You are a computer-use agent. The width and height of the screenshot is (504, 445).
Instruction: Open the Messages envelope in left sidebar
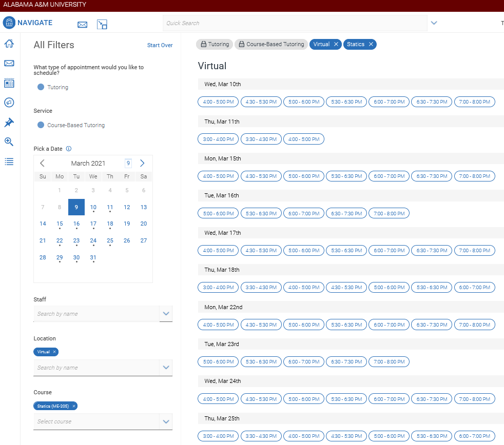click(x=9, y=63)
